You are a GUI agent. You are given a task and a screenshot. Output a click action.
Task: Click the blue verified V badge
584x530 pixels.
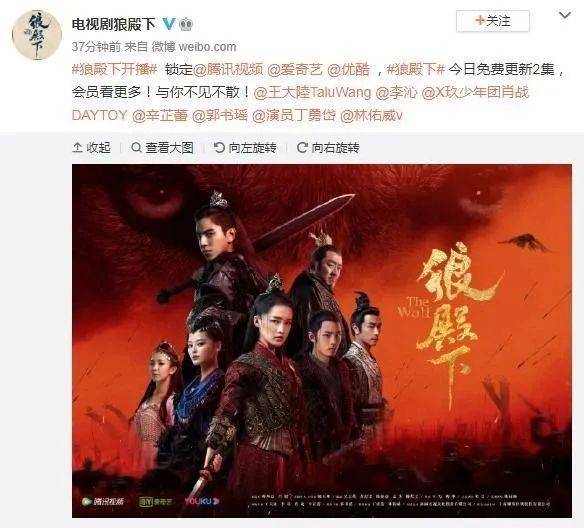[169, 24]
